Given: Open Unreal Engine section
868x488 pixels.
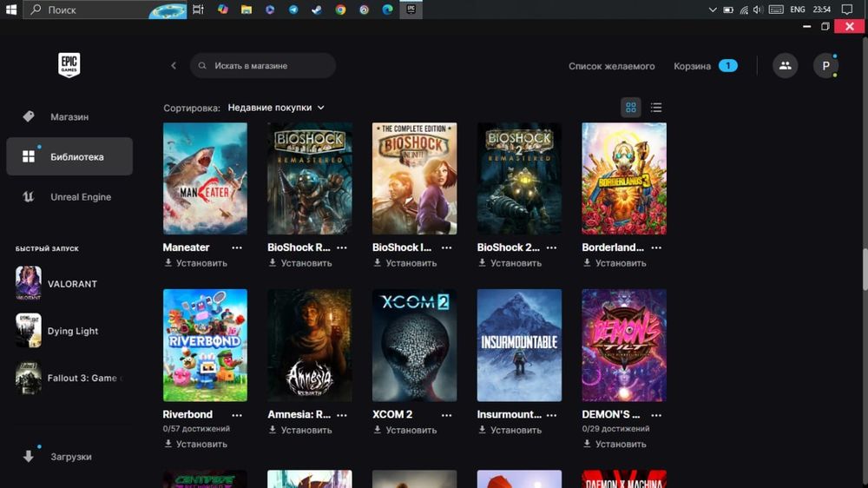Looking at the screenshot, I should coord(69,196).
